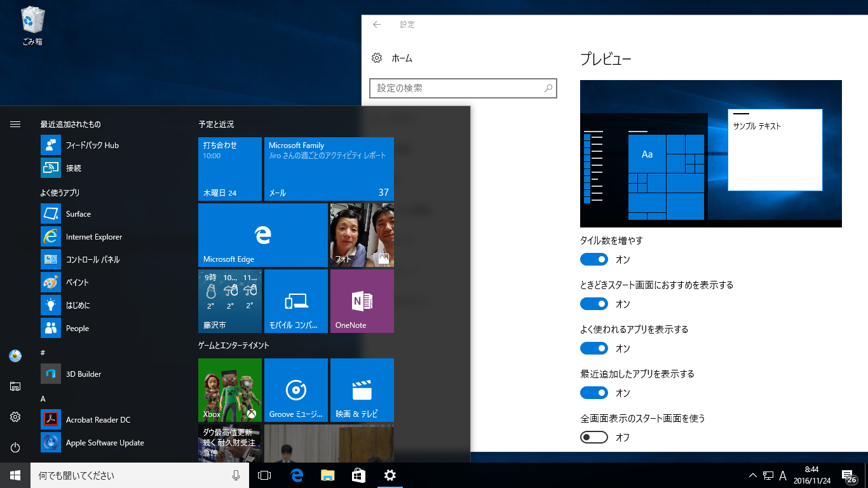Launch the OneNote tile
Screen dimensions: 868x488
(x=362, y=301)
